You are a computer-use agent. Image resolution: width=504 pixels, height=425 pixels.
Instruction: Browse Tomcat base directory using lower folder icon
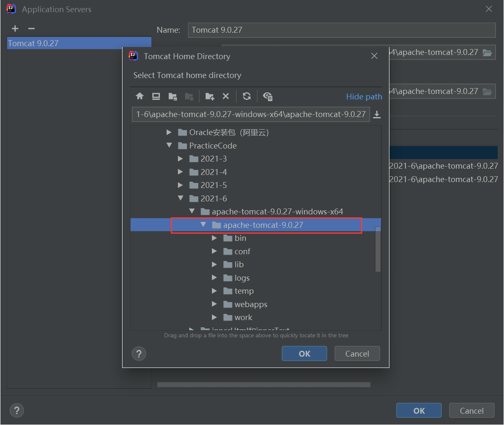click(x=487, y=91)
